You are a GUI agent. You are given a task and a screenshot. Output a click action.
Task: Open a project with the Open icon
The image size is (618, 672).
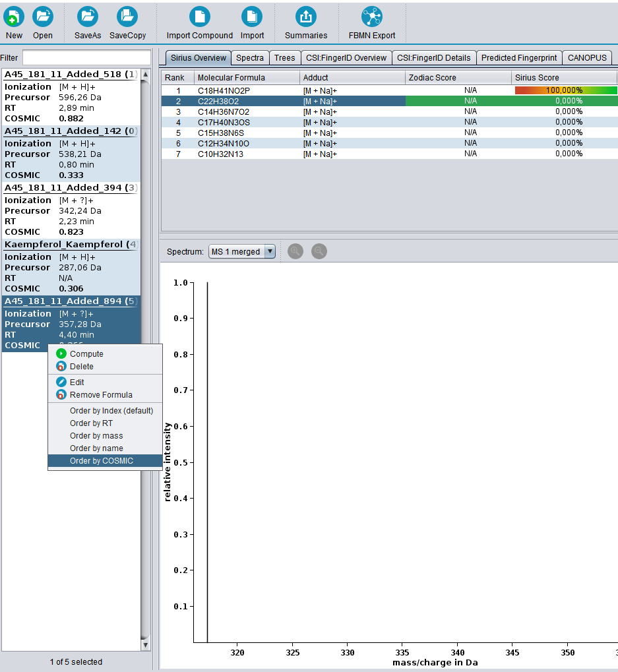(43, 17)
